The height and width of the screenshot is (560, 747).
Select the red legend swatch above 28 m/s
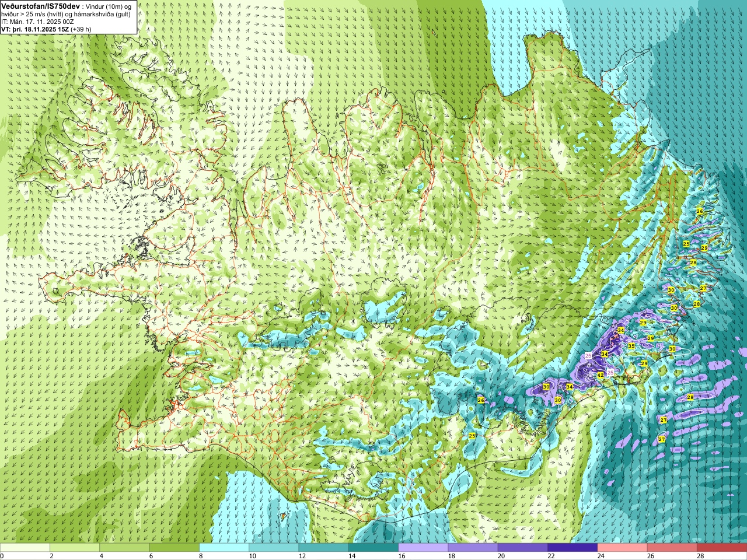click(x=722, y=548)
